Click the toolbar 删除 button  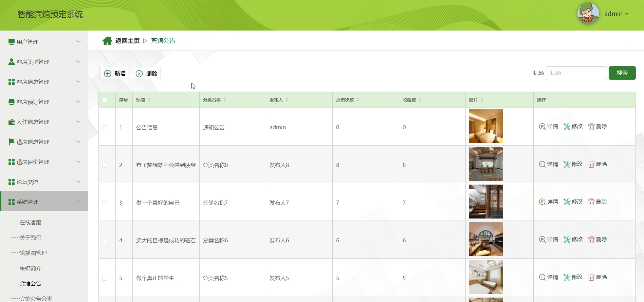click(146, 73)
